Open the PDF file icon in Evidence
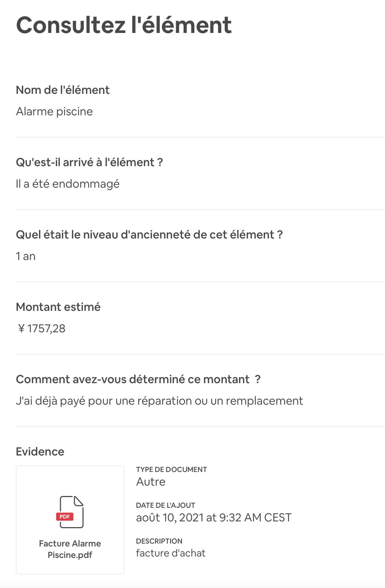Viewport: 385px width, 588px height. (71, 512)
